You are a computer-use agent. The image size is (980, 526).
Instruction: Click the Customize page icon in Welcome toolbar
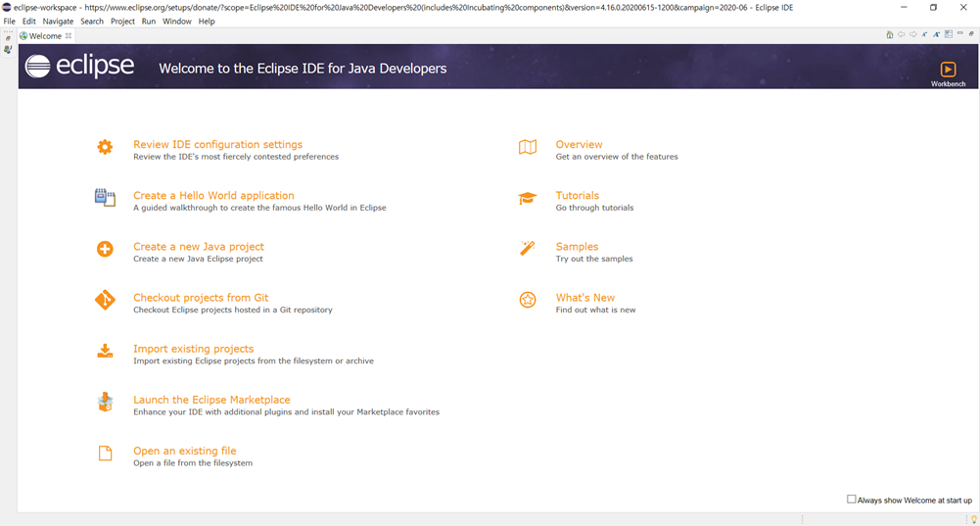click(948, 34)
